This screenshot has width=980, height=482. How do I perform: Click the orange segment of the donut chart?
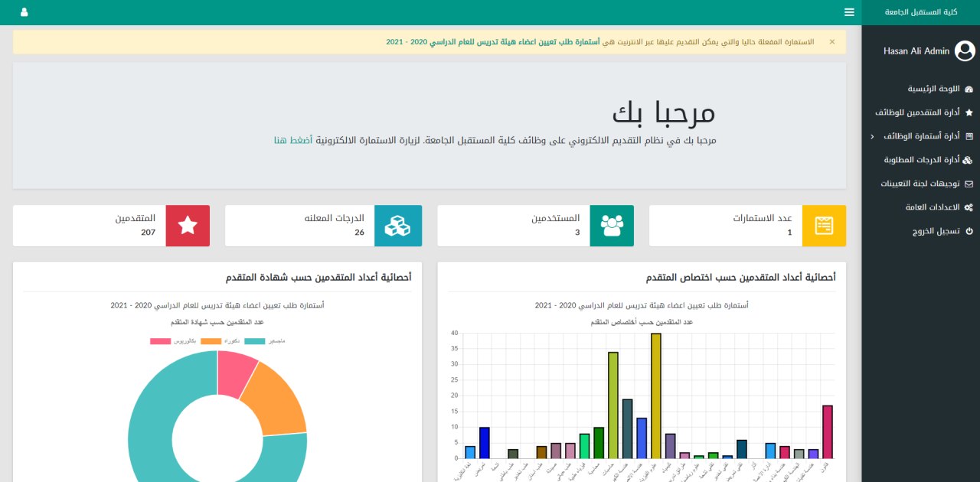[276, 402]
